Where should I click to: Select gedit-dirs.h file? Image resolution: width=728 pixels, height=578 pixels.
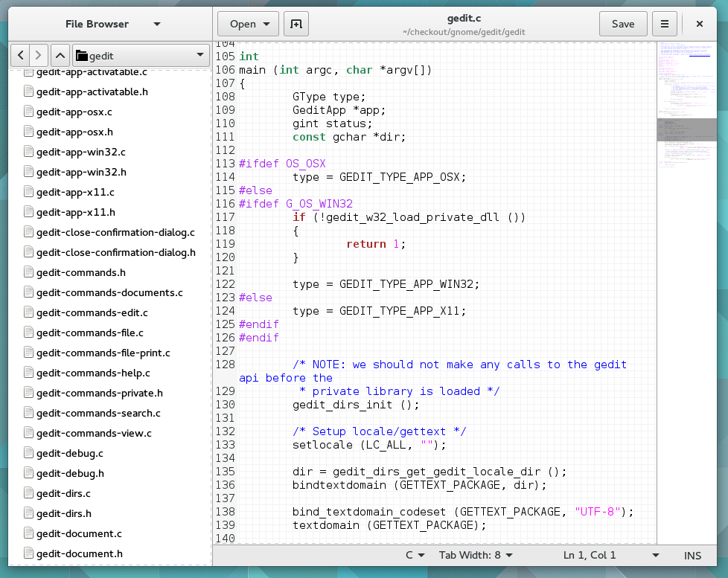63,513
